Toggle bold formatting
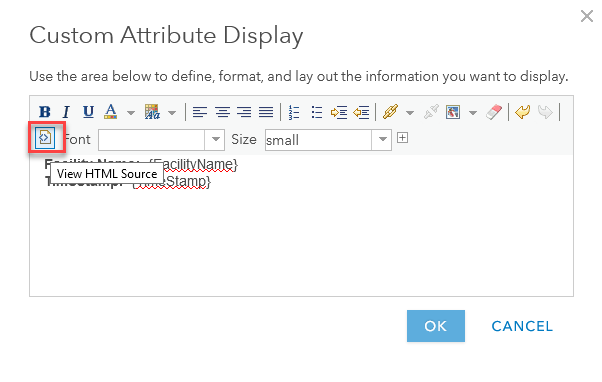Viewport: 602px width, 382px height. (45, 112)
